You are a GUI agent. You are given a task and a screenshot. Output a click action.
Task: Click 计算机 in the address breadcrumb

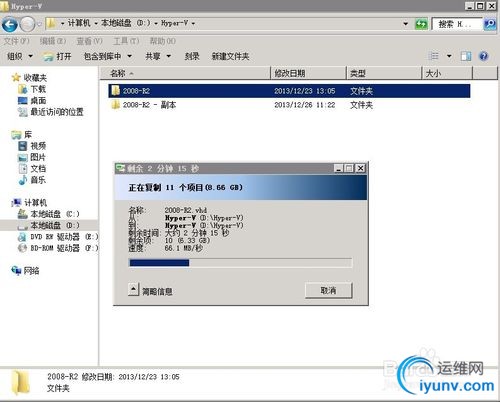click(79, 23)
